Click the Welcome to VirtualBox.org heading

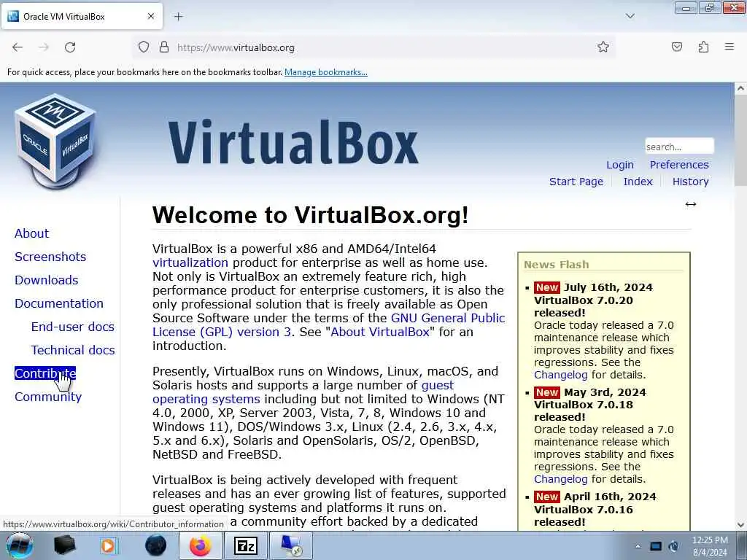[x=311, y=215]
